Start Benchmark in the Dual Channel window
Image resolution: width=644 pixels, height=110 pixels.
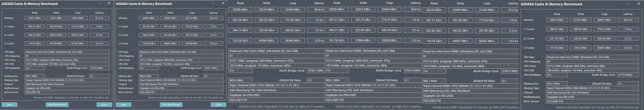point(171,104)
